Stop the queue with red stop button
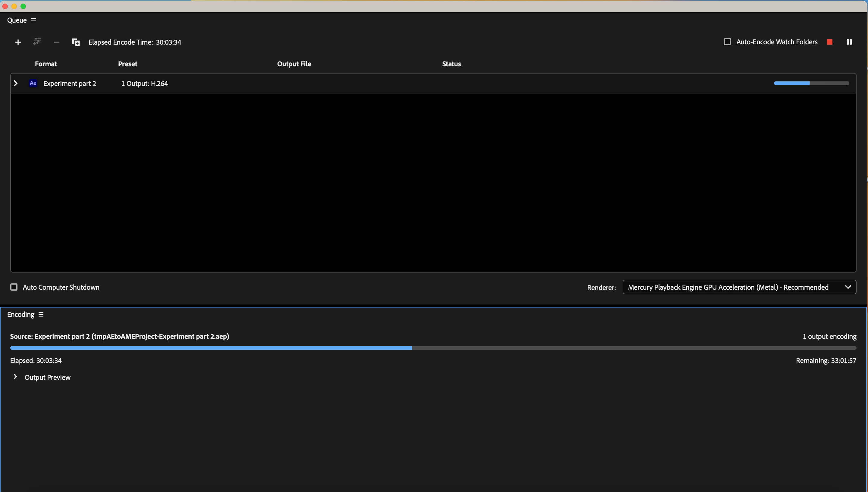Screen dimensions: 868x492 829,42
